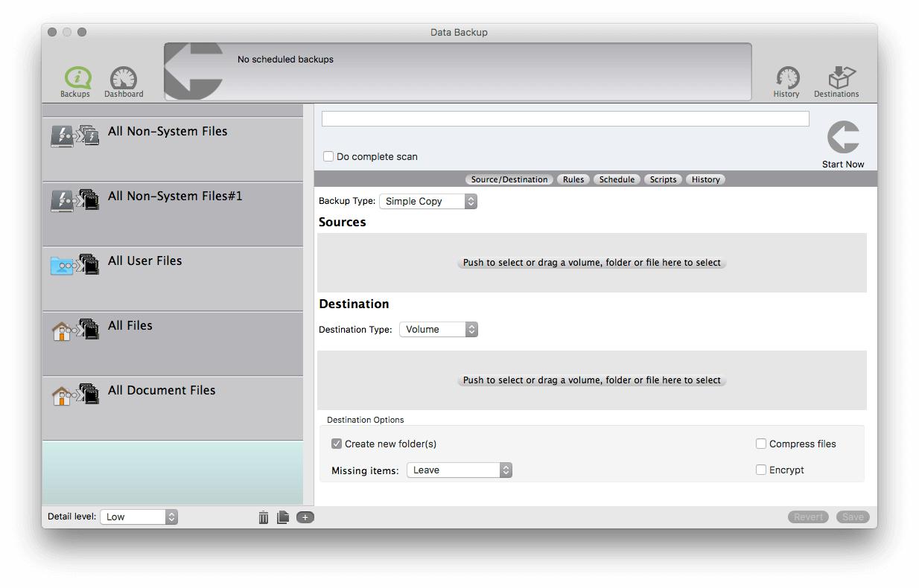
Task: Change the Missing items dropdown from Leave
Action: click(459, 470)
